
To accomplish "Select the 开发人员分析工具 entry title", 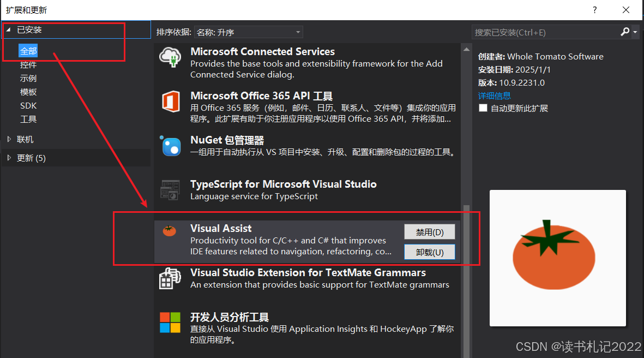I will pos(229,317).
